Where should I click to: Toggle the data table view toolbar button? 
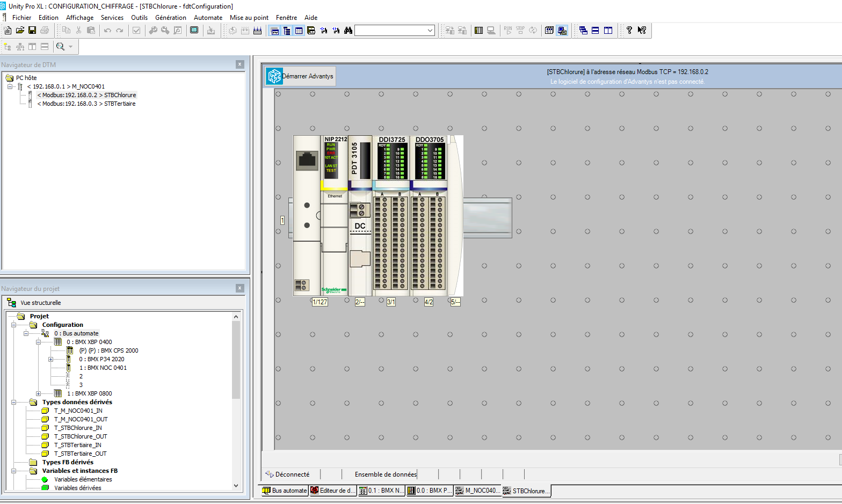[299, 31]
